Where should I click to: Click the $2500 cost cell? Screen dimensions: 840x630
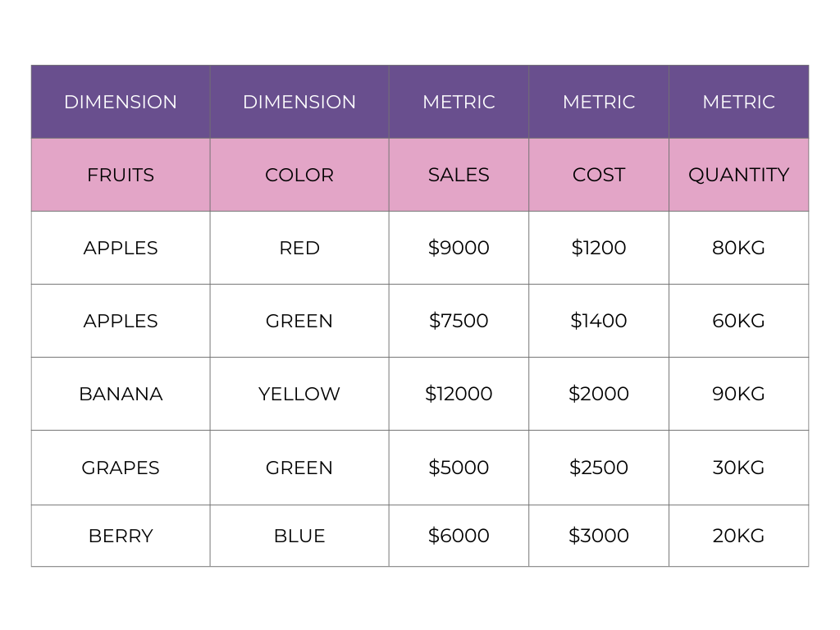point(599,468)
